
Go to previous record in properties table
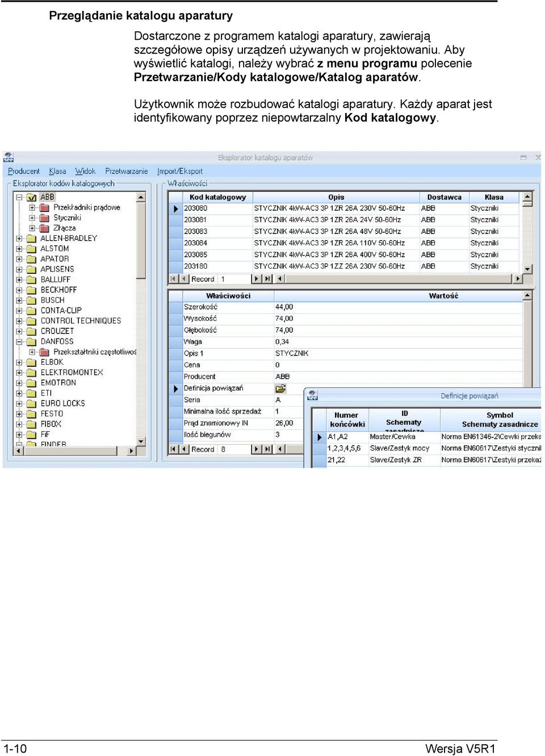(183, 449)
